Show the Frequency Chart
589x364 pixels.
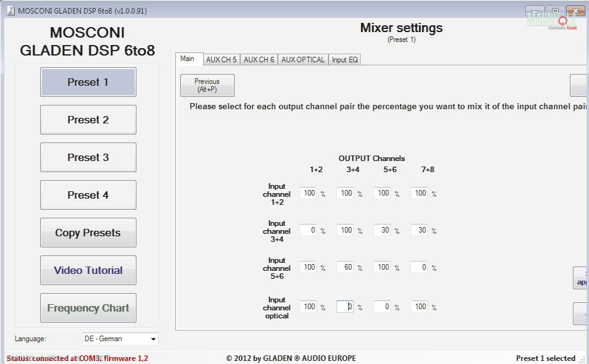88,308
